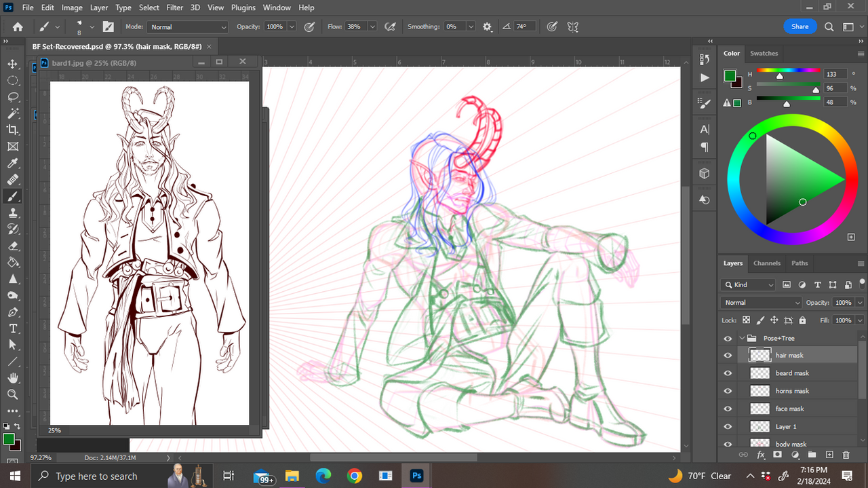Toggle pressure for opacity button
868x488 pixels.
309,26
